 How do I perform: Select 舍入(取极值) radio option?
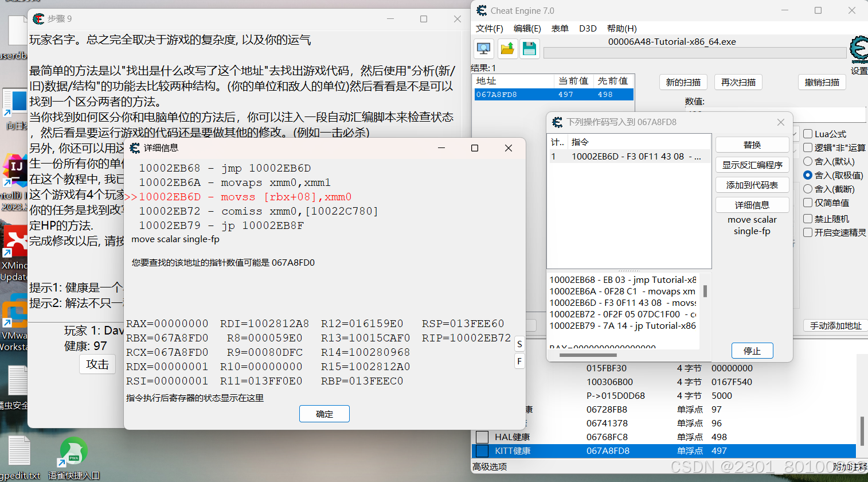(x=808, y=175)
